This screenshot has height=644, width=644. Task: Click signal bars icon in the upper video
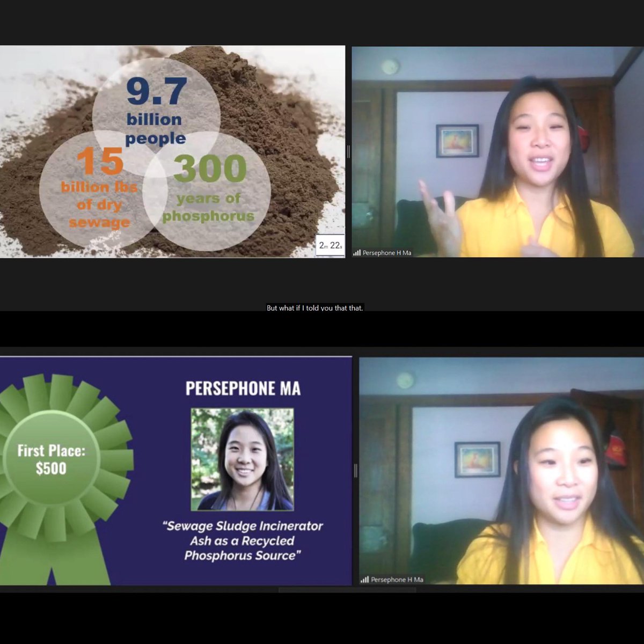357,253
